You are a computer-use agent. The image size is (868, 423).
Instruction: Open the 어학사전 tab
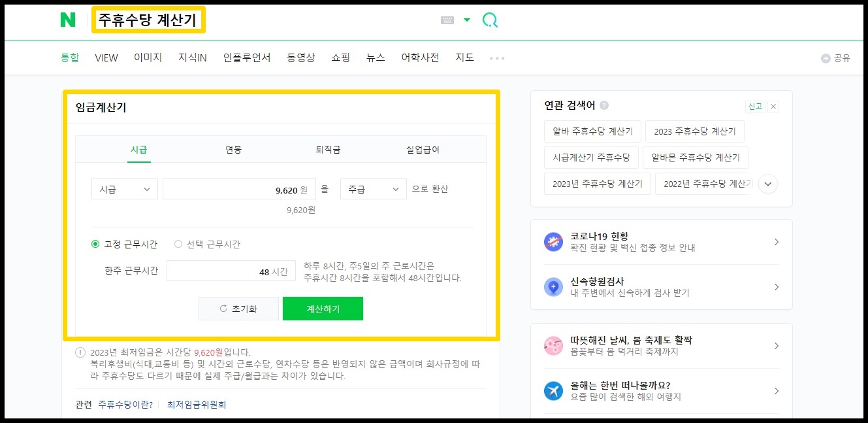420,58
